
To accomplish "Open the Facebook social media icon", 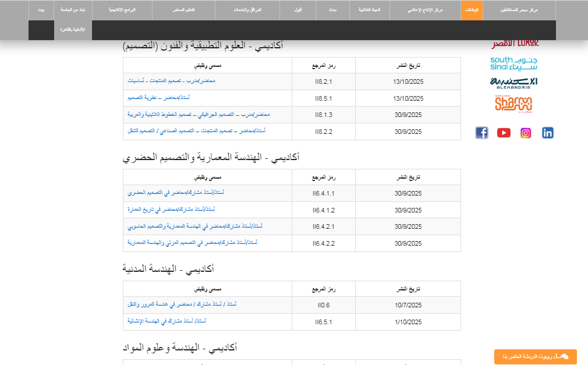I will click(481, 133).
